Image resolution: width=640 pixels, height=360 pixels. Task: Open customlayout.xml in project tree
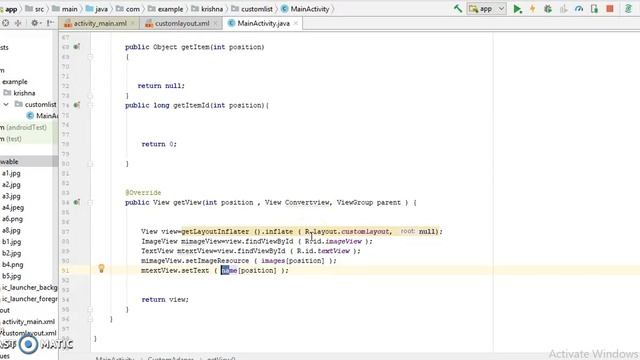coord(29,333)
